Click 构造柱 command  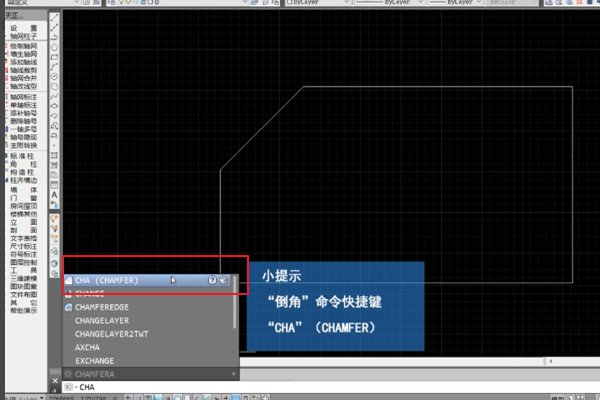[x=24, y=172]
